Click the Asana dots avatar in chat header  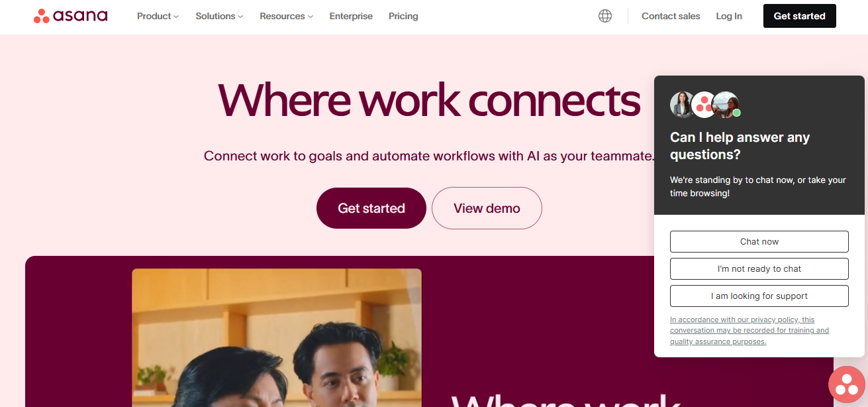point(704,104)
